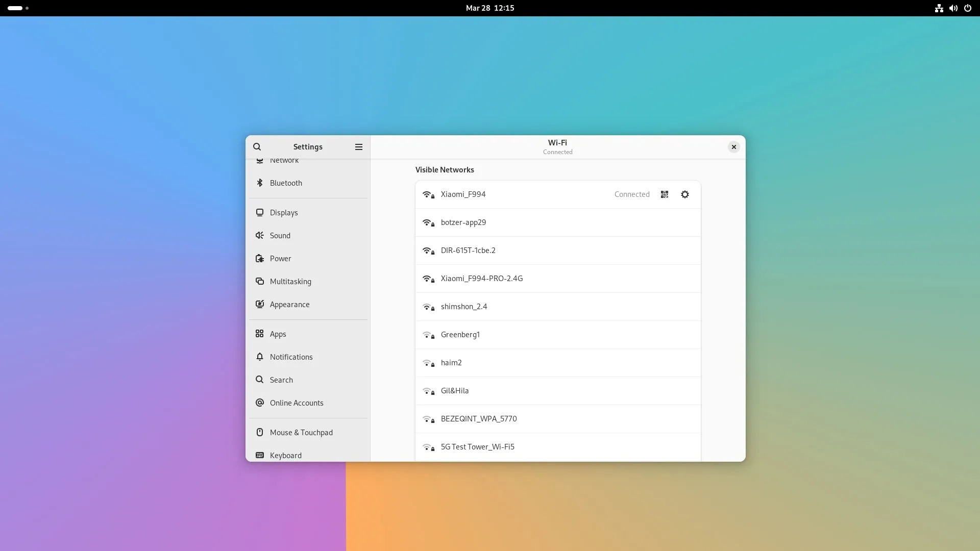Click the Multitasking icon in sidebar
Screen dimensions: 980x551
pyautogui.click(x=260, y=282)
